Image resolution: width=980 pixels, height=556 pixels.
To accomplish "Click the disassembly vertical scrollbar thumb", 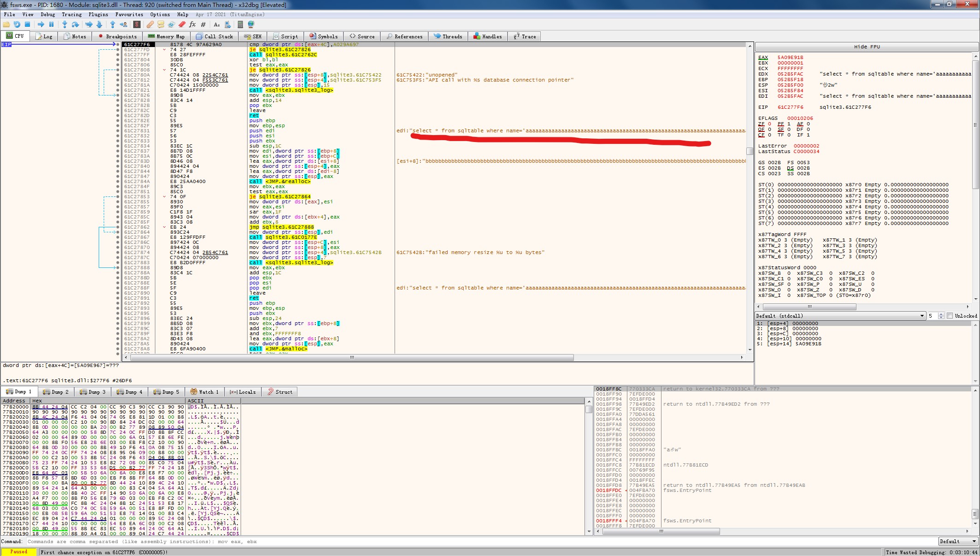I will pyautogui.click(x=750, y=151).
